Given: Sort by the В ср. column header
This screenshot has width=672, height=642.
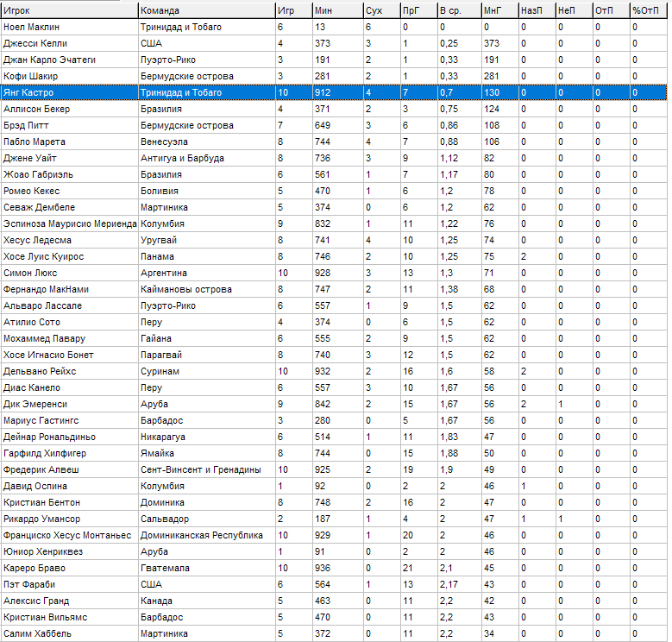Looking at the screenshot, I should click(x=460, y=10).
